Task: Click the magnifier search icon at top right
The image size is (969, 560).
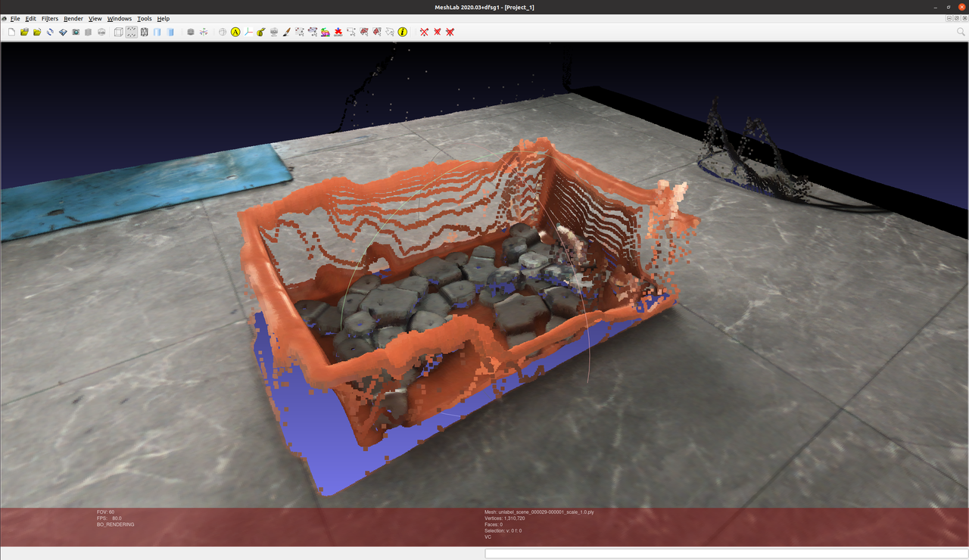Action: (961, 32)
